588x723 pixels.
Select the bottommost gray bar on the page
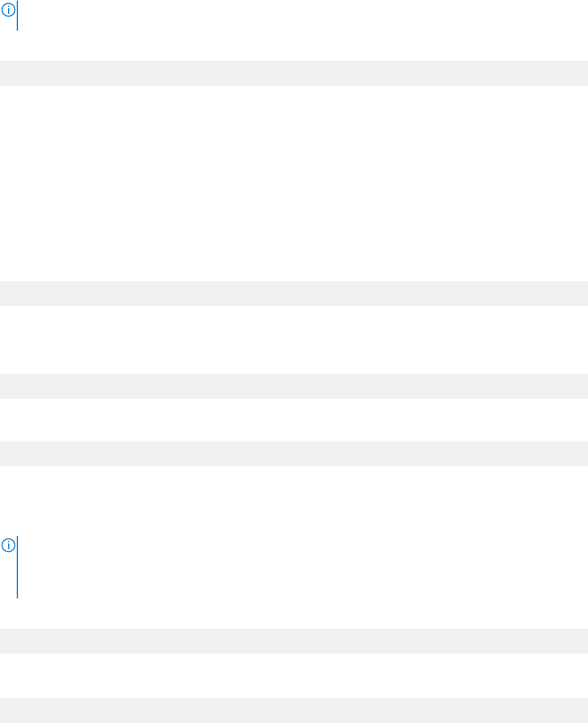tap(294, 710)
